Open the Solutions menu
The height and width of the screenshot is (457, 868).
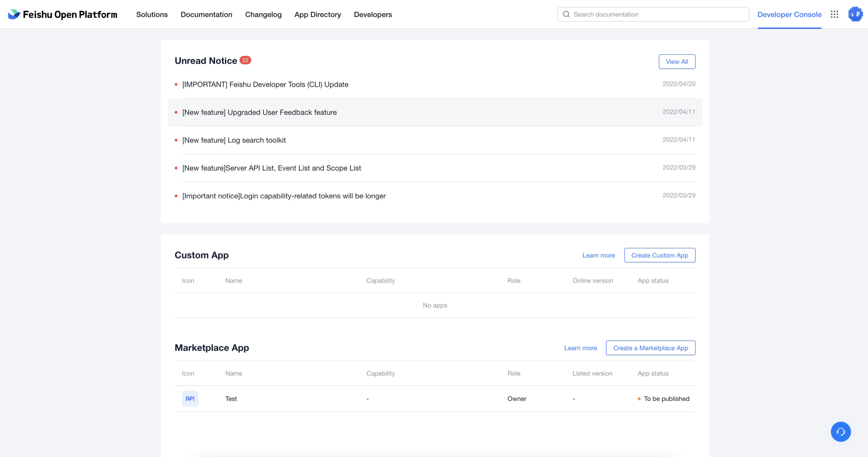point(152,14)
